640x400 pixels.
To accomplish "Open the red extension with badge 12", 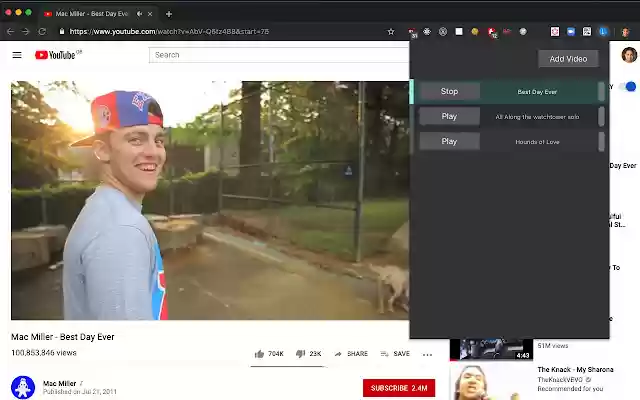I will (x=492, y=32).
